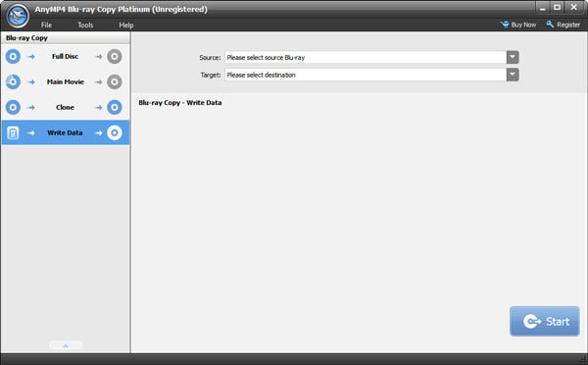Click the AnyMP4 application logo icon

point(18,16)
